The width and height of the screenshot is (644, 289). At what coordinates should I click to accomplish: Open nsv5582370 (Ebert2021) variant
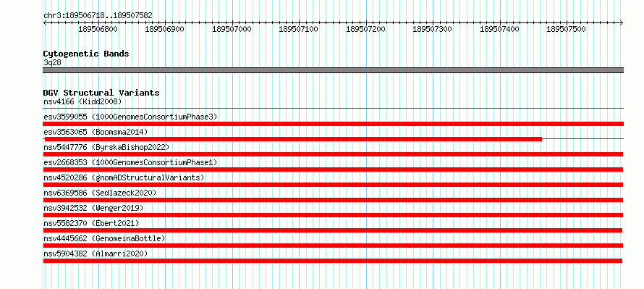[x=91, y=223]
